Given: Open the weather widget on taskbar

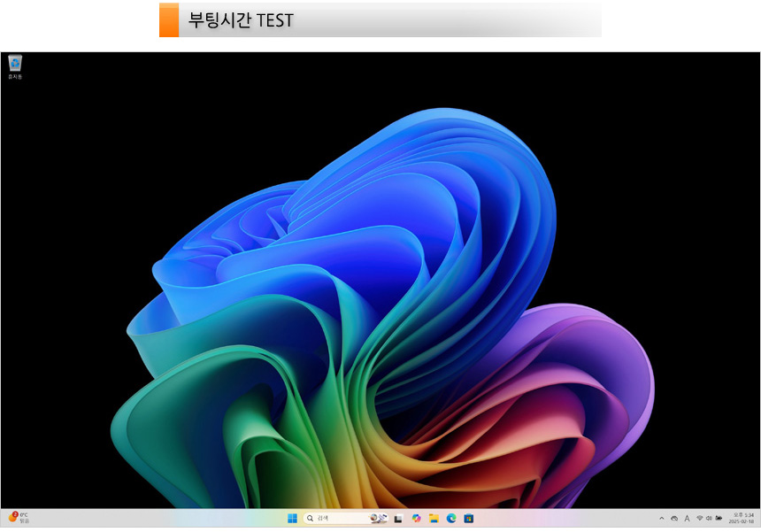Looking at the screenshot, I should 19,518.
